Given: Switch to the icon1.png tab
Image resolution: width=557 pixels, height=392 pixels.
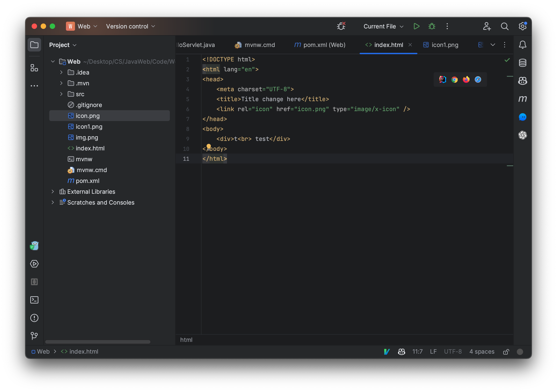Looking at the screenshot, I should (440, 45).
